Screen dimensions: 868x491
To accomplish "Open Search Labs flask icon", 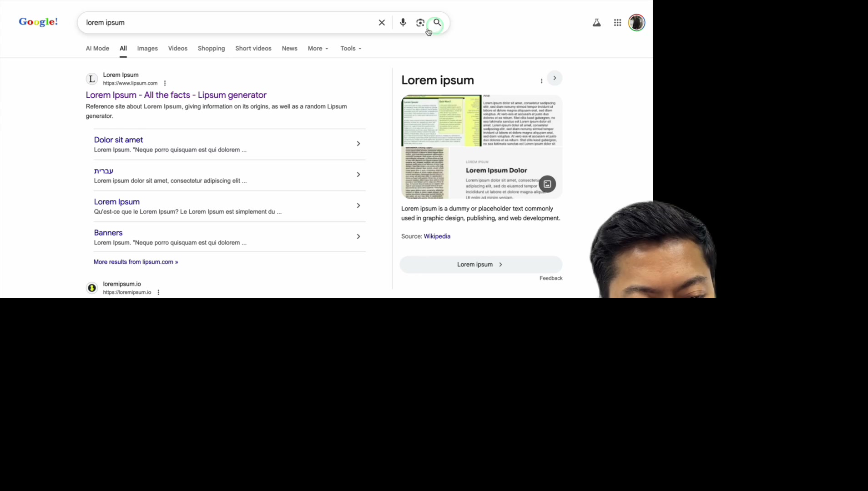I will coord(596,23).
